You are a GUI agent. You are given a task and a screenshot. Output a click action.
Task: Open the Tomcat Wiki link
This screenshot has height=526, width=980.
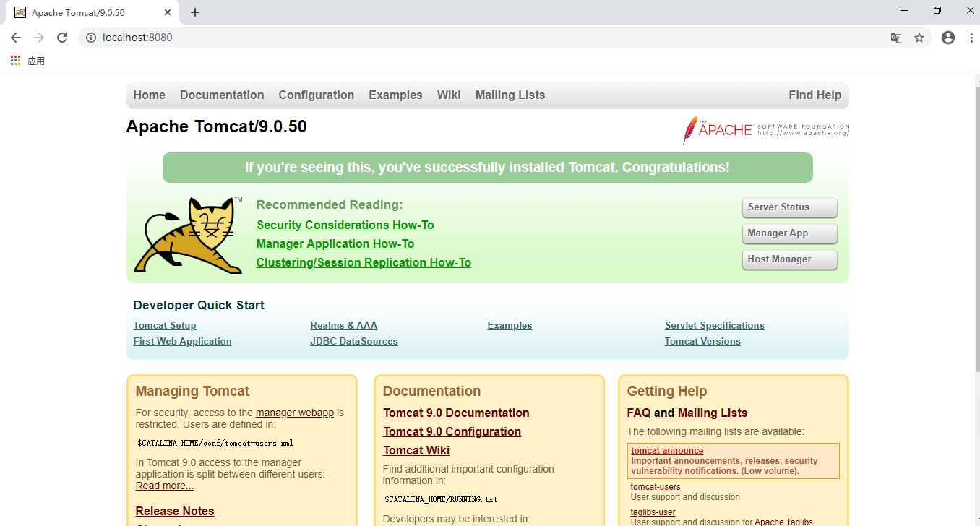tap(416, 450)
